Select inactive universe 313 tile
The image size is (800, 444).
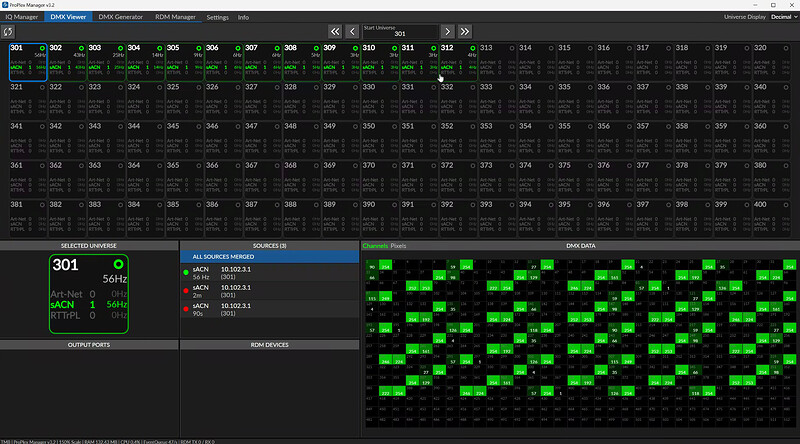click(498, 62)
